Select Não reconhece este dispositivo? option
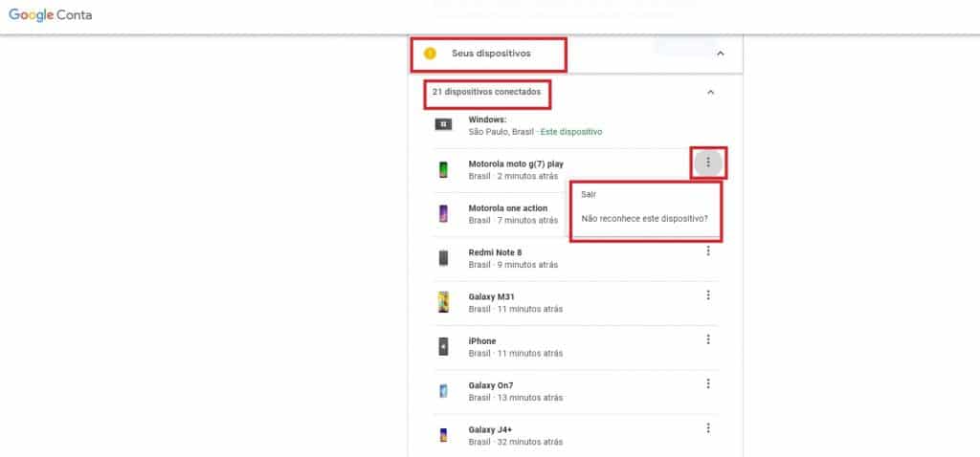The height and width of the screenshot is (457, 980). 644,219
